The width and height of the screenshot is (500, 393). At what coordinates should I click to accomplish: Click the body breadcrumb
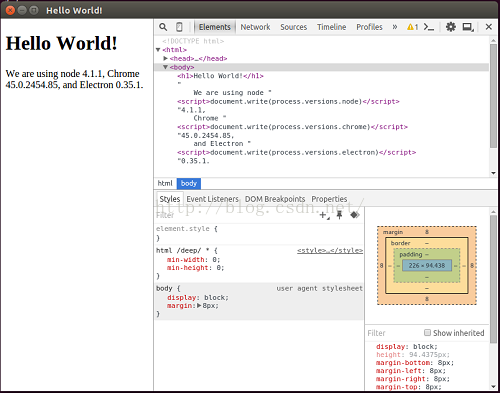click(x=189, y=183)
